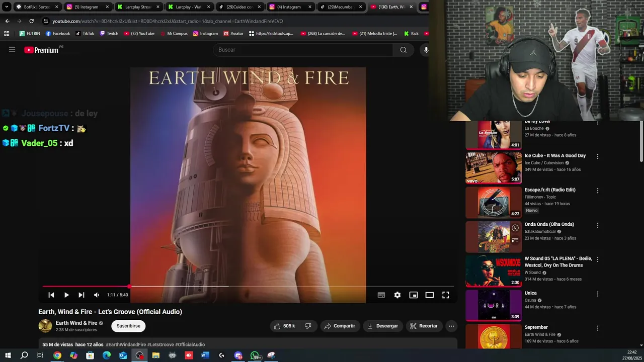Switch to the (4) Instagram tab

290,7
